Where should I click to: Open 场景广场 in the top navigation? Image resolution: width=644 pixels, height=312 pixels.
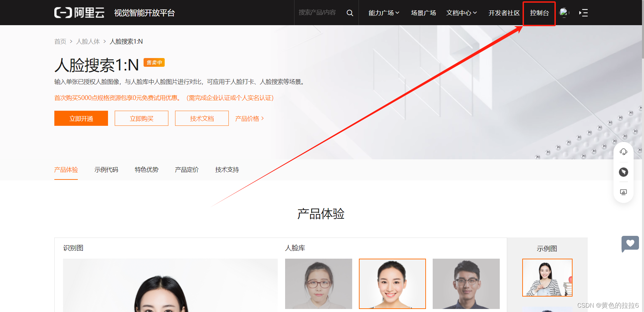point(423,13)
